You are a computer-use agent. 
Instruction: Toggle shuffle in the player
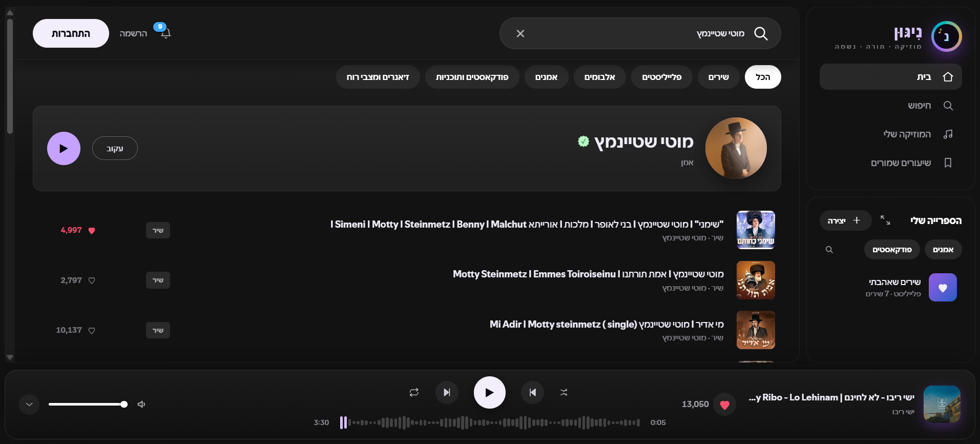click(x=564, y=392)
